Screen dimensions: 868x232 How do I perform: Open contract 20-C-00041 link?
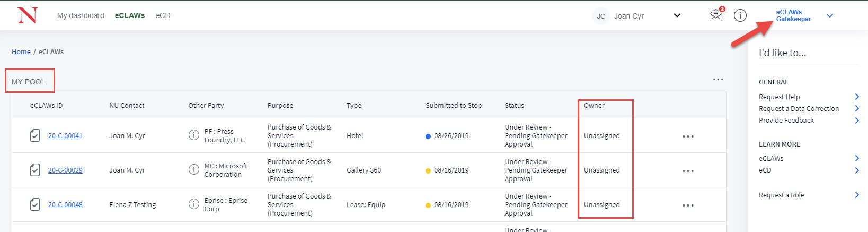65,135
